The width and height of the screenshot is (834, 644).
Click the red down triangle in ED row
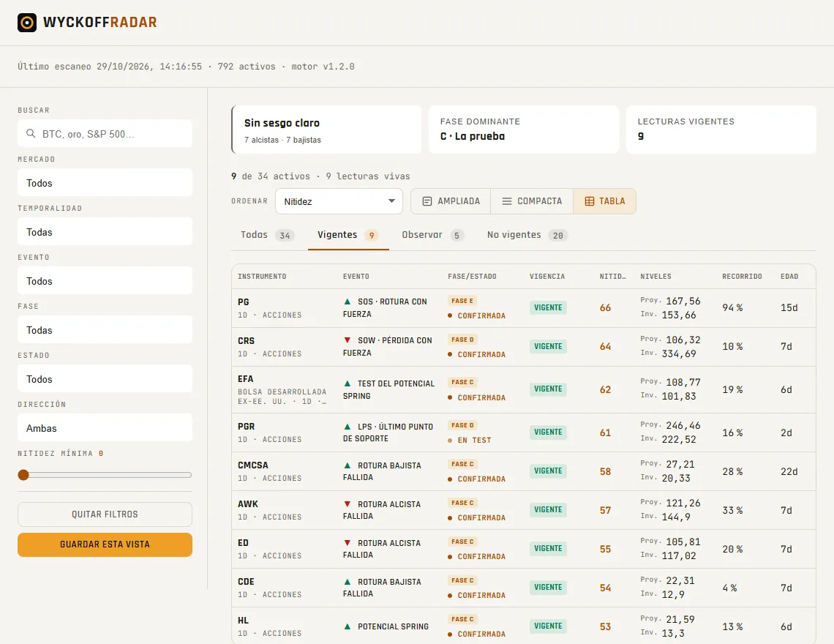click(347, 543)
